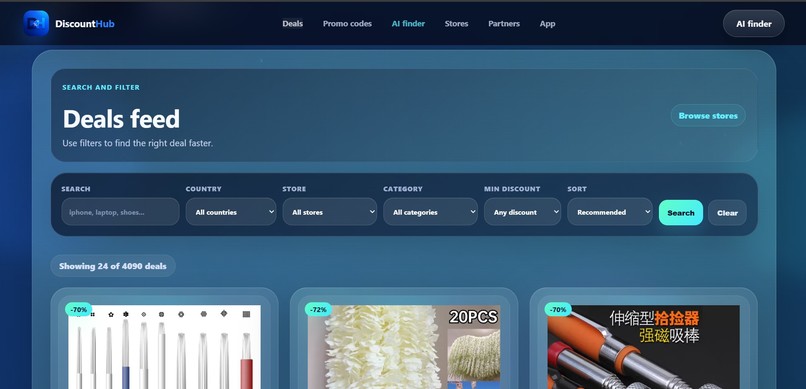Expand the All countries dropdown
This screenshot has height=389, width=806.
(231, 212)
